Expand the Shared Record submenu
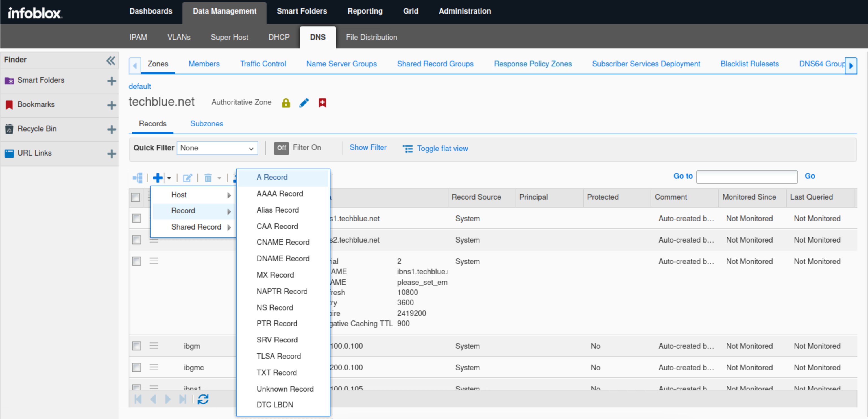 point(197,227)
